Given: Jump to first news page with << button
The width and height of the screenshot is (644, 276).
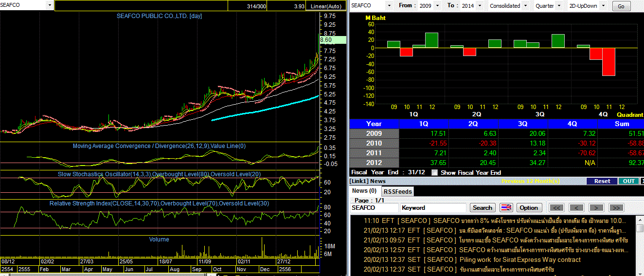Looking at the screenshot, I should tap(556, 208).
